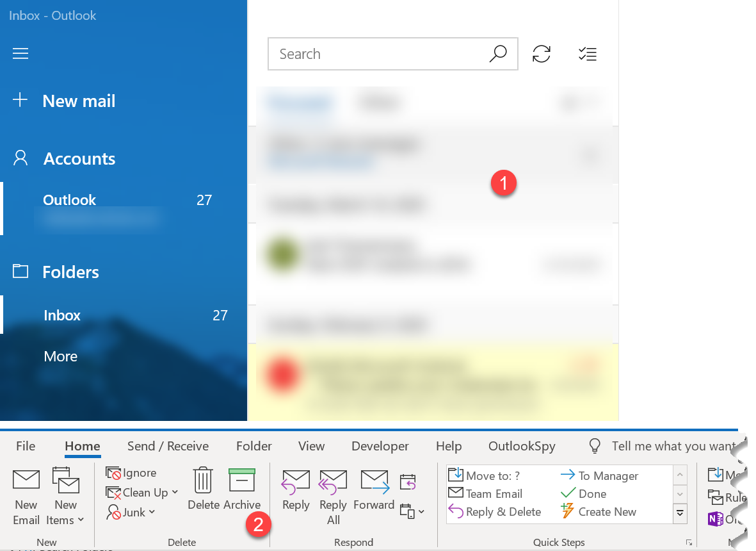The width and height of the screenshot is (756, 551).
Task: Open the hamburger navigation menu in Mail
Action: tap(20, 53)
